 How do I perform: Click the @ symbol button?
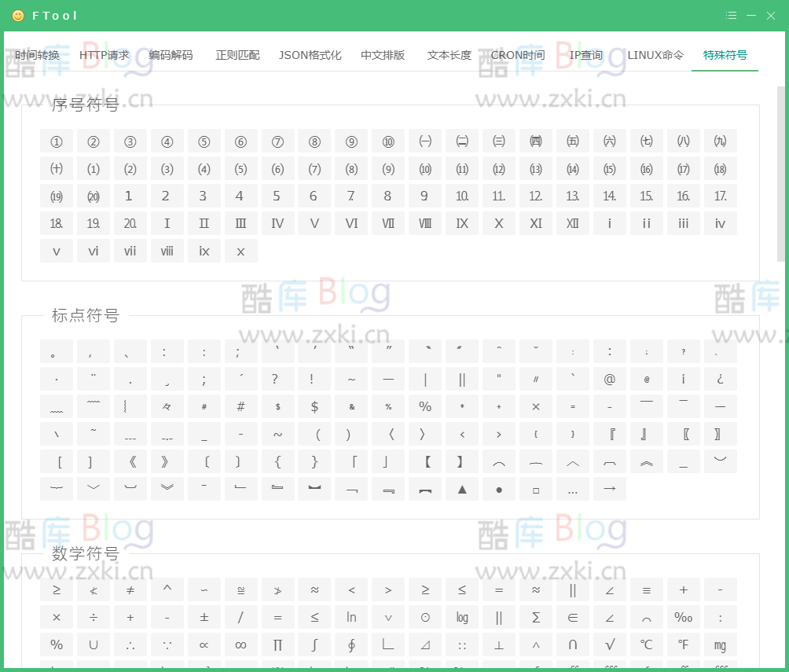pyautogui.click(x=609, y=379)
